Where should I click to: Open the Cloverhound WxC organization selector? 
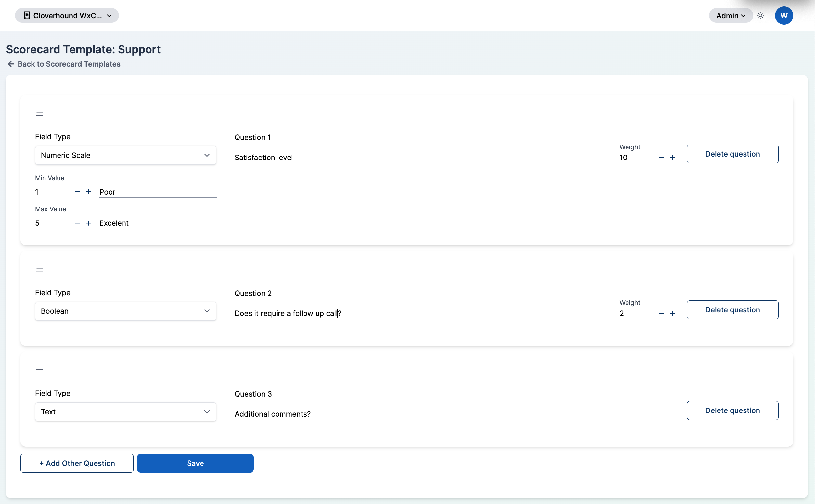point(67,15)
